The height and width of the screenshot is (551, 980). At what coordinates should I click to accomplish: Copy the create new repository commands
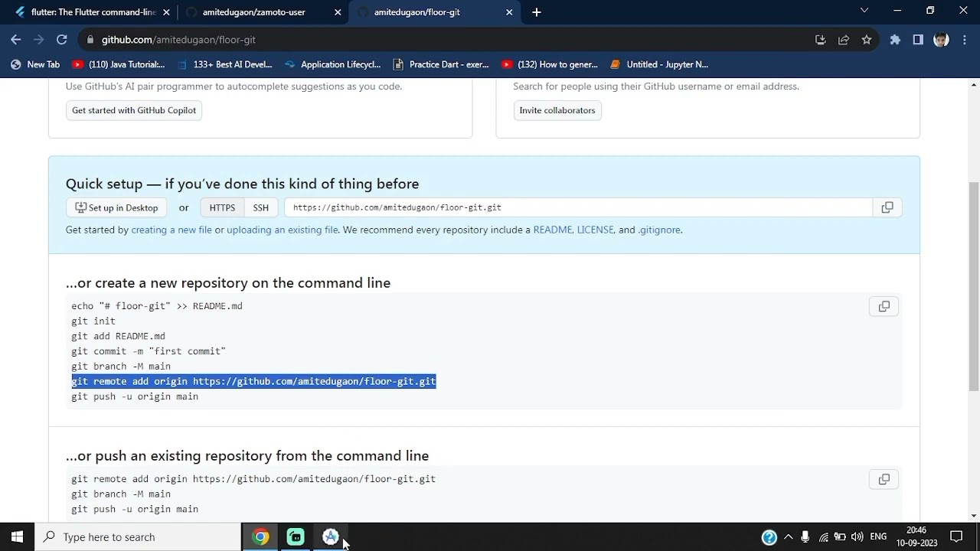tap(884, 306)
